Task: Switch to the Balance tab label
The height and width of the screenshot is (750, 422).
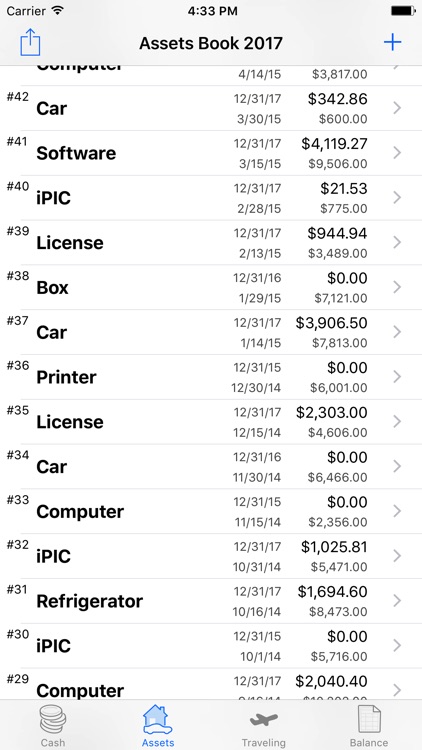Action: coord(369,743)
